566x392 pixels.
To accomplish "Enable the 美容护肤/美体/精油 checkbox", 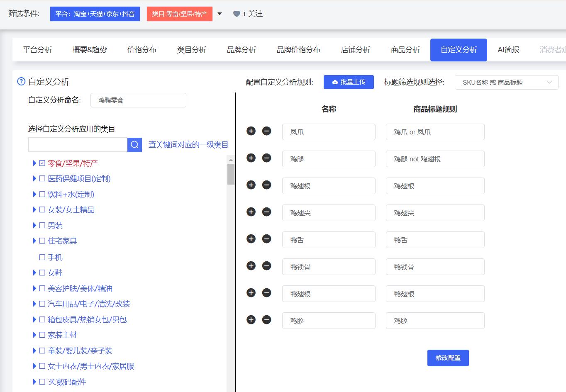I will (x=42, y=288).
